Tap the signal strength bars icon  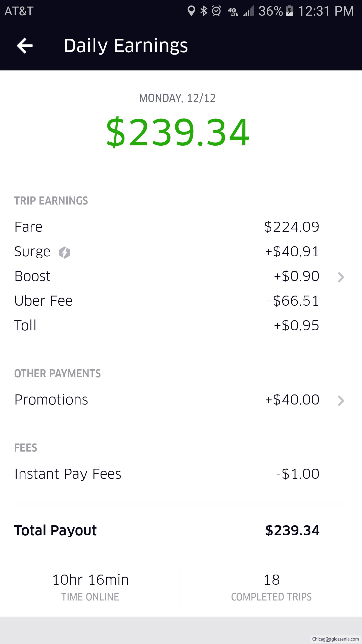[249, 11]
